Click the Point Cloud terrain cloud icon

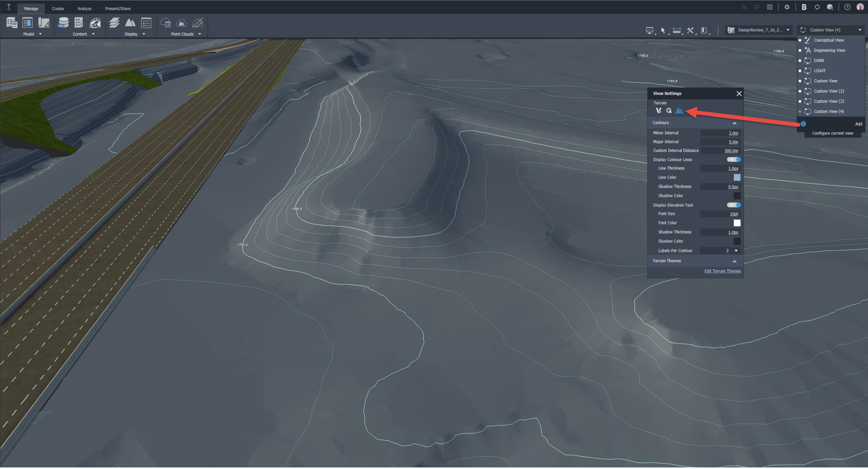point(181,23)
